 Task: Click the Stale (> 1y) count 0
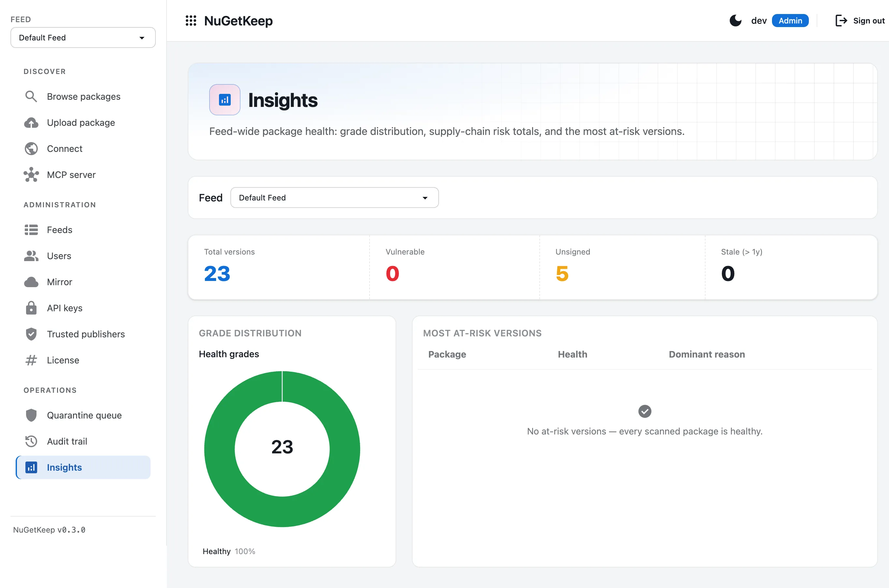pos(728,273)
